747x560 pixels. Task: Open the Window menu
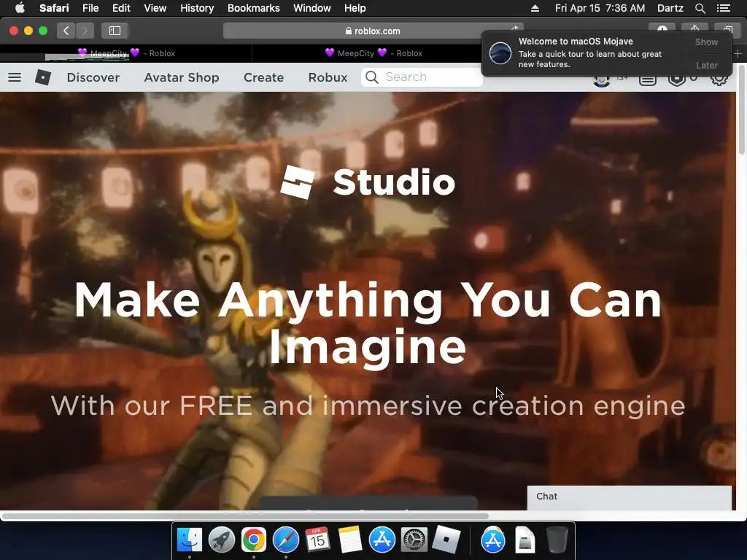312,8
